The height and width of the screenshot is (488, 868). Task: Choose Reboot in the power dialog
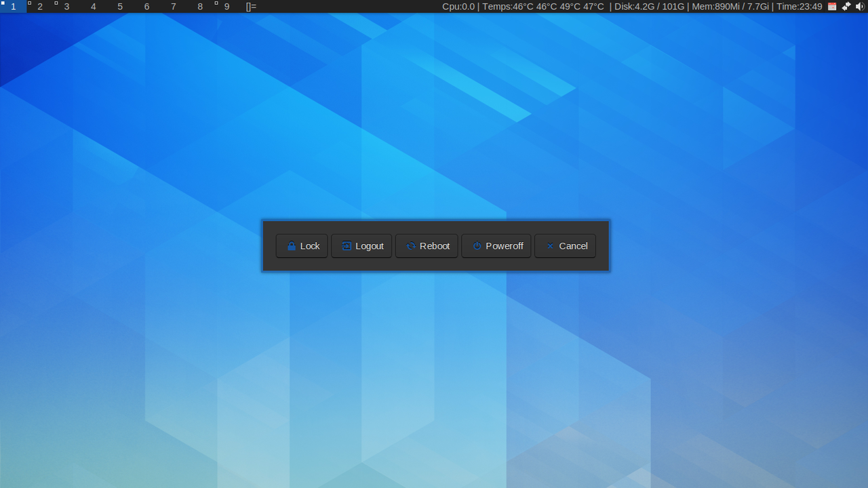[427, 246]
